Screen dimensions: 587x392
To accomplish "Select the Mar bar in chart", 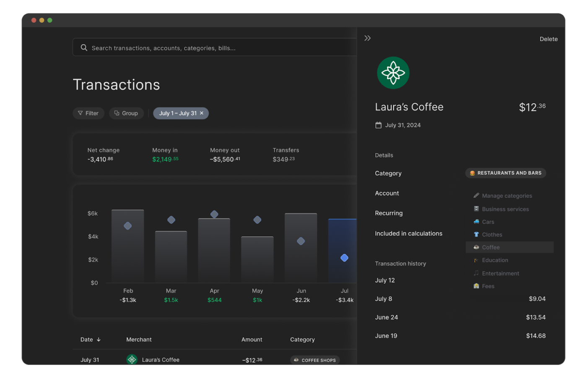I will pos(171,257).
